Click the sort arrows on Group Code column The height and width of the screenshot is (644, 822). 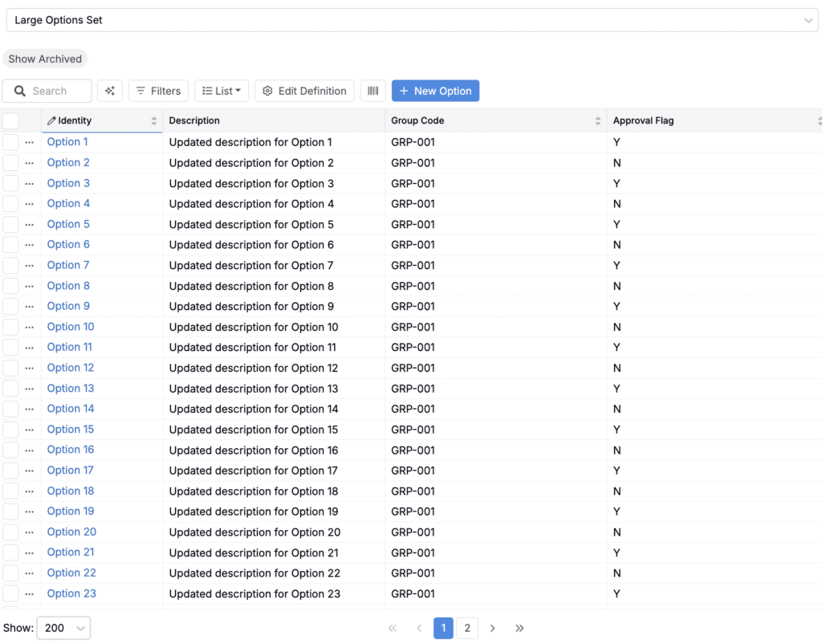coord(598,120)
